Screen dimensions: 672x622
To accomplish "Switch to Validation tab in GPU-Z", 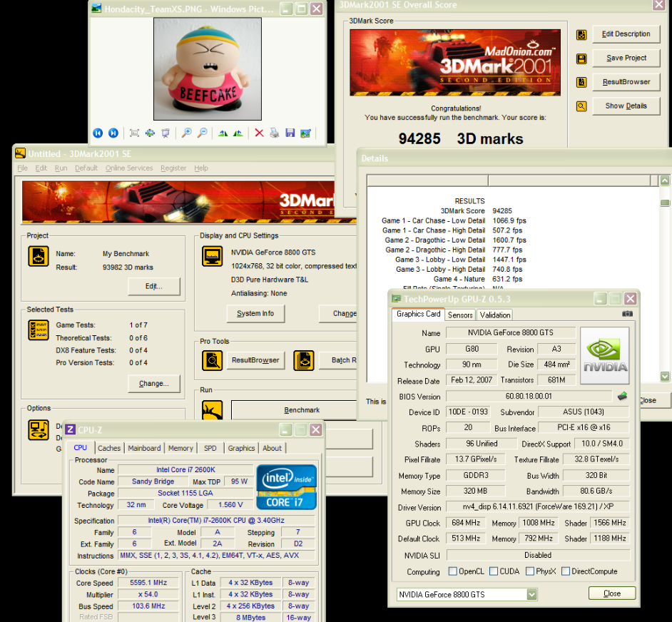I will 495,315.
